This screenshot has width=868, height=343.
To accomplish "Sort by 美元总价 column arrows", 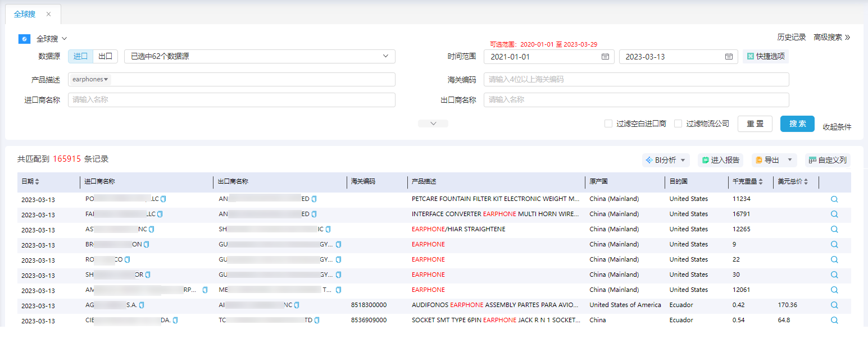I will [x=806, y=182].
